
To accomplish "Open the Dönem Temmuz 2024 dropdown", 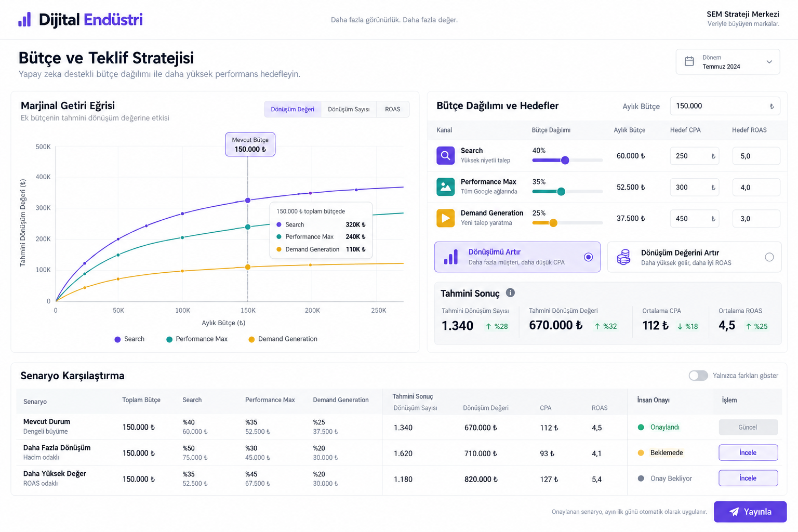I will pyautogui.click(x=728, y=62).
